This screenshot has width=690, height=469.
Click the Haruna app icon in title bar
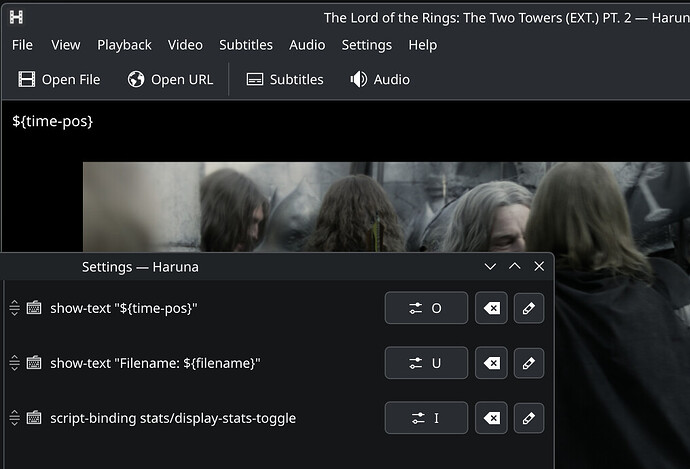16,17
